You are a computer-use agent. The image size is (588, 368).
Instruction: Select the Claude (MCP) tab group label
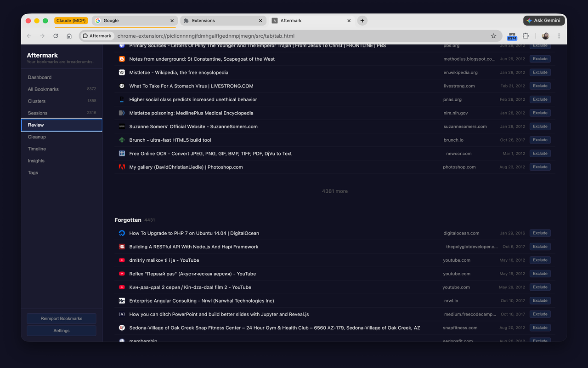point(71,21)
